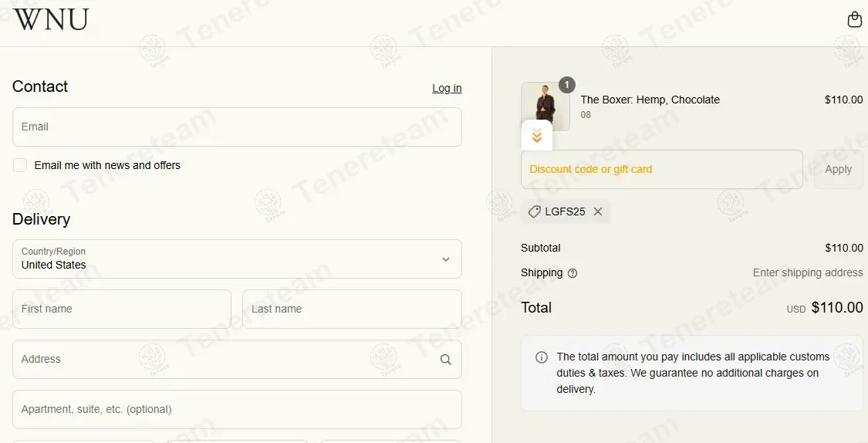Enable 'Email me with news and offers' checkbox
This screenshot has width=868, height=443.
(20, 165)
